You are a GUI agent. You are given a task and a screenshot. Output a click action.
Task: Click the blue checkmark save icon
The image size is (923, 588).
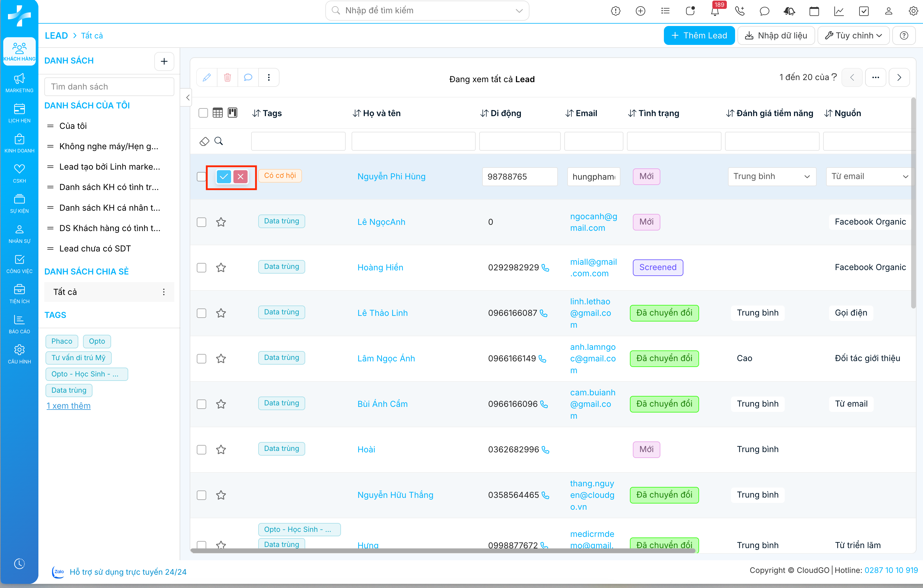coord(223,177)
